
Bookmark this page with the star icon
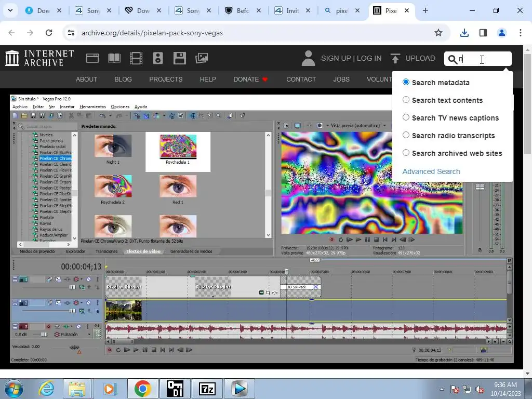(x=438, y=33)
